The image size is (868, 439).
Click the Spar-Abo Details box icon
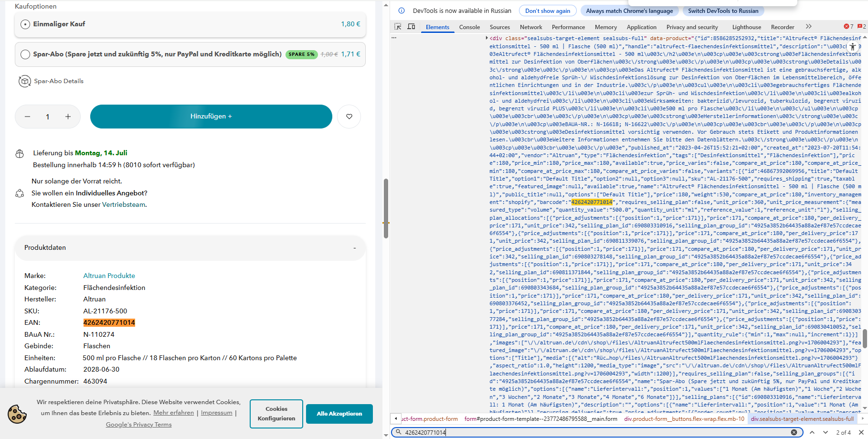(24, 81)
